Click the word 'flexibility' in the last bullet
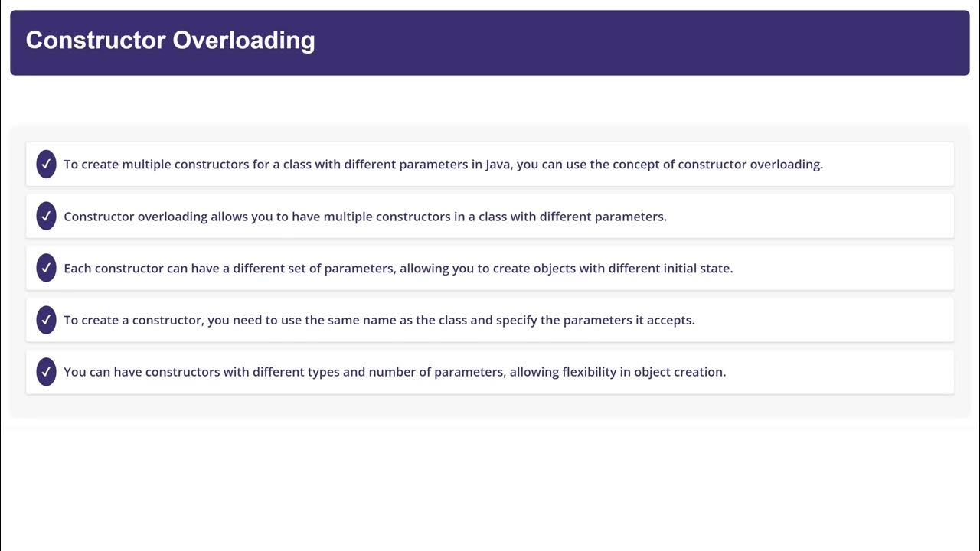 tap(596, 373)
